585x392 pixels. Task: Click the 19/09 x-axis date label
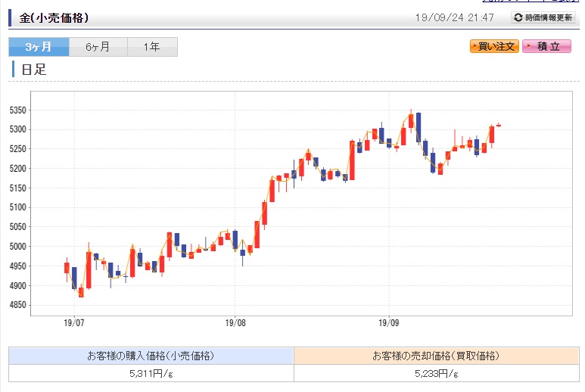pyautogui.click(x=389, y=323)
